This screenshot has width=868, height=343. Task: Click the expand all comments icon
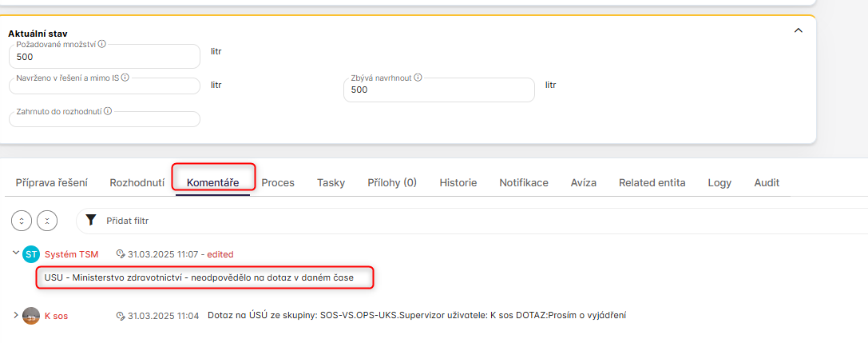click(23, 220)
